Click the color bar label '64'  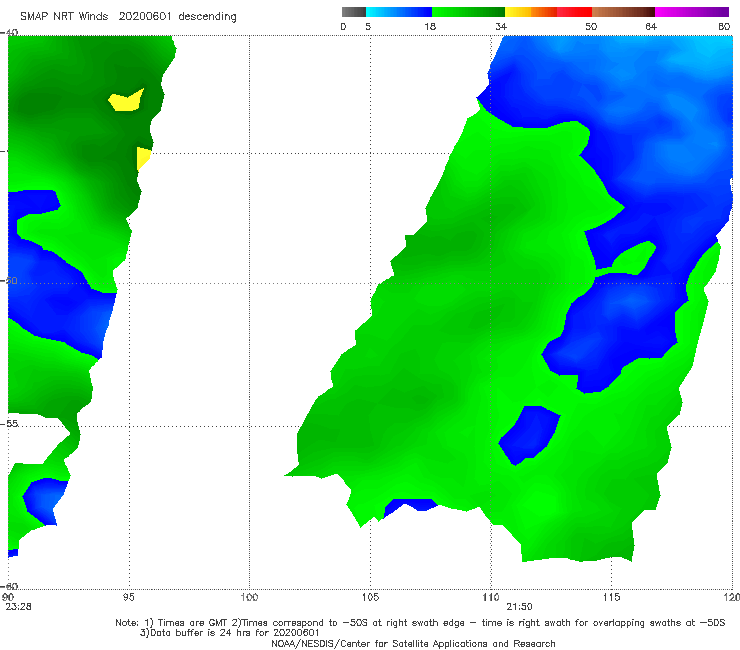point(651,26)
